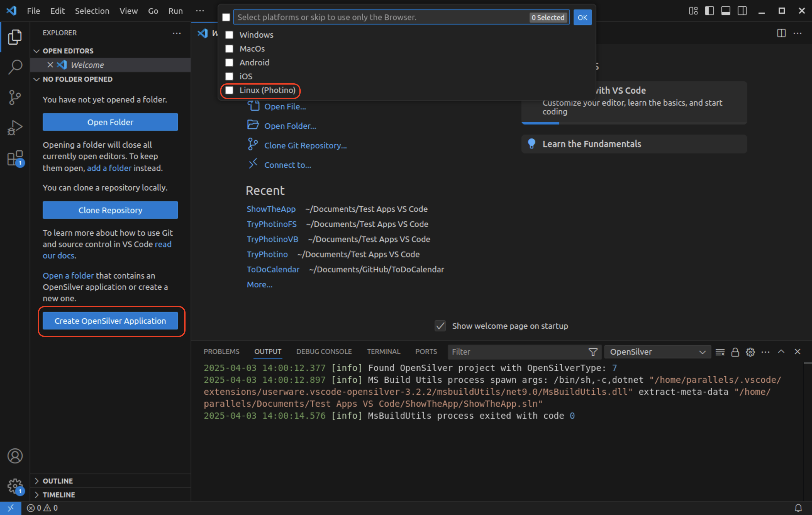812x515 pixels.
Task: Click Customize Layout icon in title bar
Action: point(693,11)
